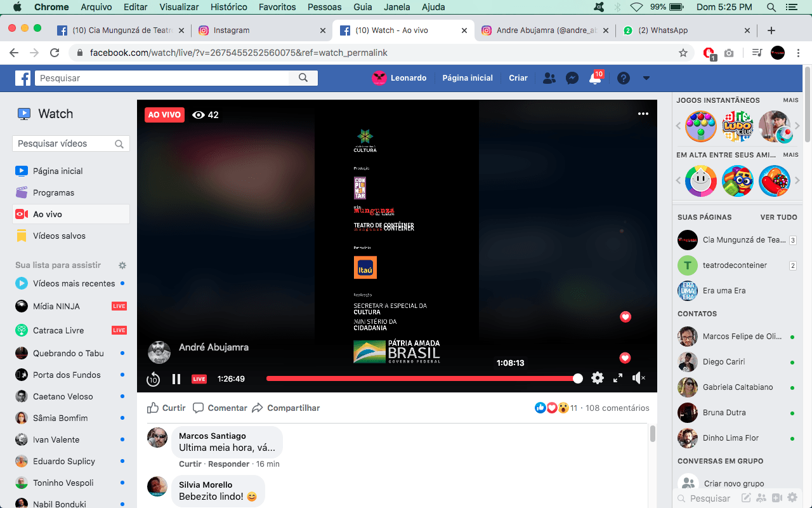Open Cia Mungunzá de Teatro page
This screenshot has height=508, width=812.
pyautogui.click(x=736, y=240)
